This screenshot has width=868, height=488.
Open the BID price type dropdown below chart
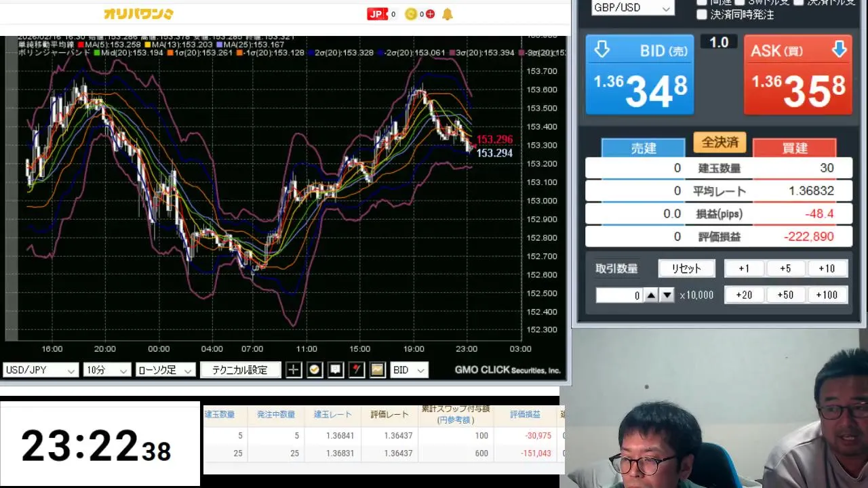[410, 370]
